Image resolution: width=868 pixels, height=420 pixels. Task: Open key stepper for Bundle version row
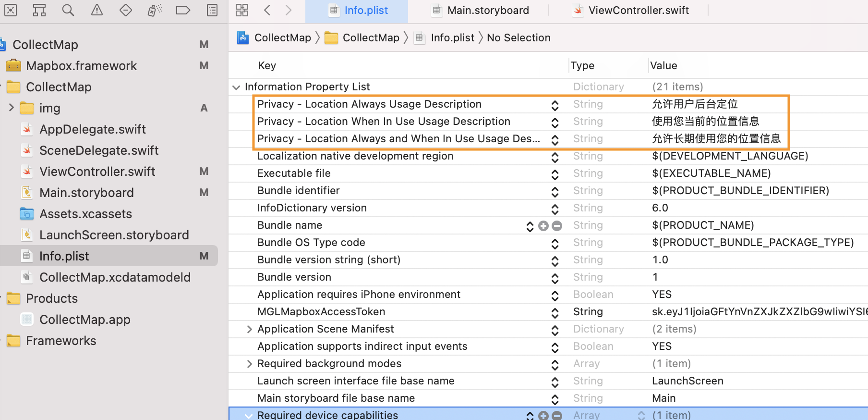click(x=555, y=278)
